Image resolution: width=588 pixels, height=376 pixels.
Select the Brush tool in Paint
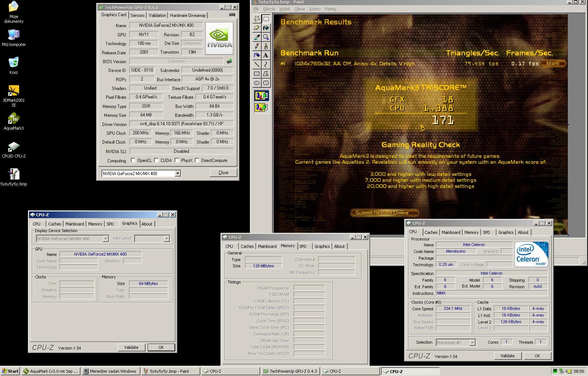pos(266,46)
